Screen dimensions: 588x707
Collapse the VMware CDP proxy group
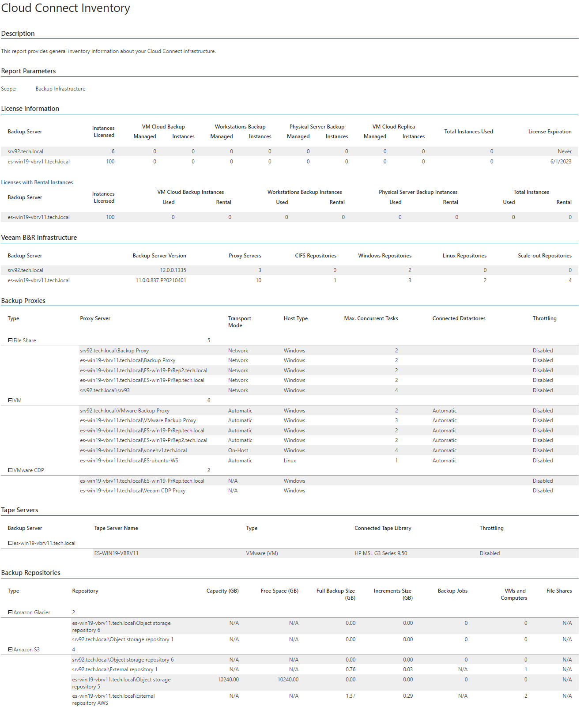coord(10,470)
